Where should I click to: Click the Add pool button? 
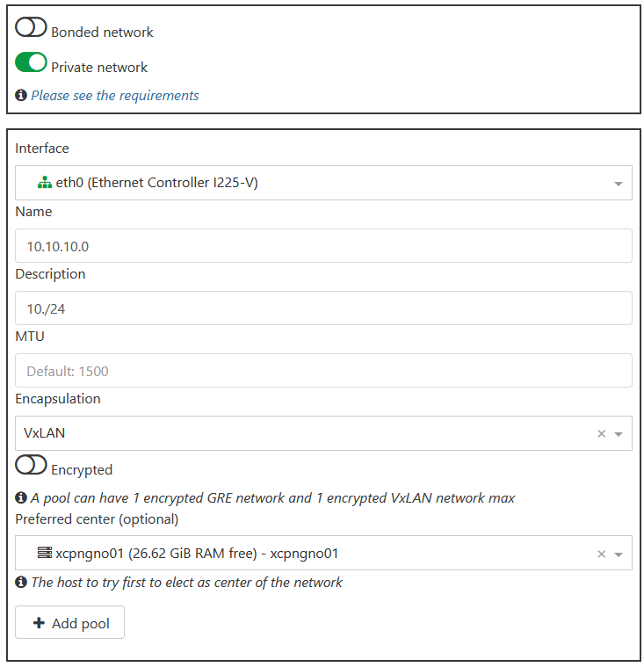pos(69,622)
